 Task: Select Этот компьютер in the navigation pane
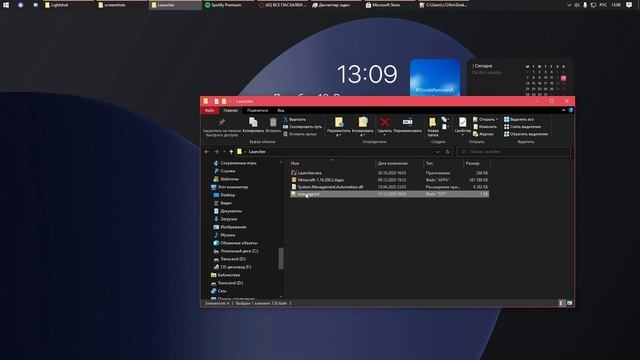tap(229, 187)
